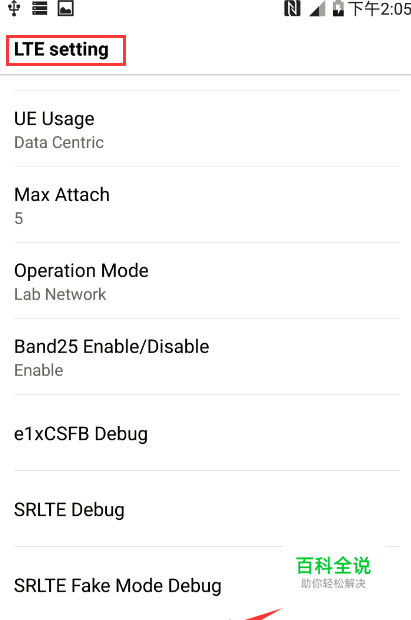Open the Operation Mode setting

(x=207, y=281)
